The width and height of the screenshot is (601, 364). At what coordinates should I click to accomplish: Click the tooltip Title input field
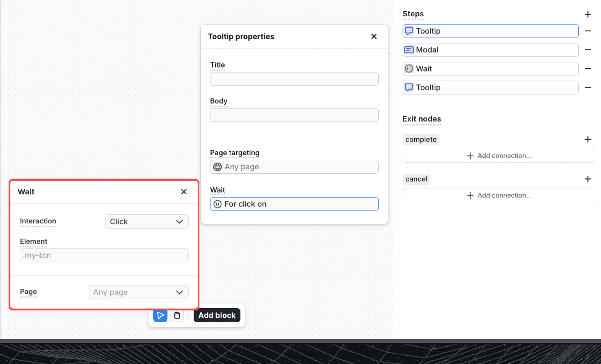(294, 79)
